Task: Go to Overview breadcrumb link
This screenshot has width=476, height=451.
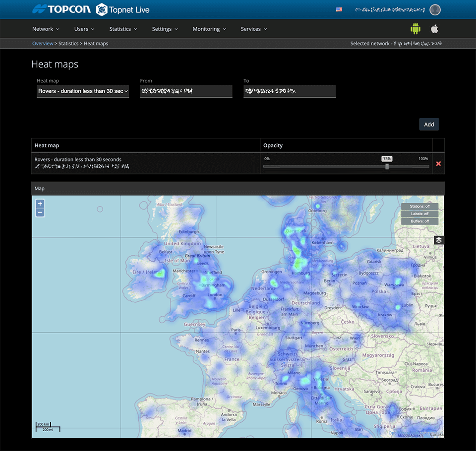Action: pos(43,44)
